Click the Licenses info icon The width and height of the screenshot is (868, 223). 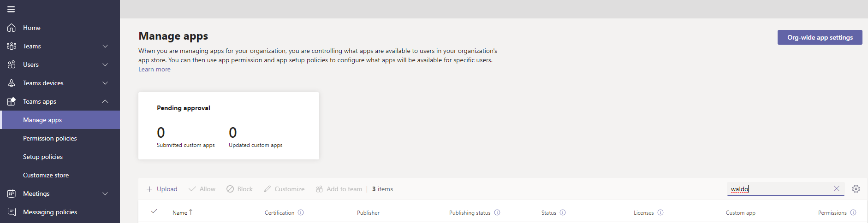[660, 212]
